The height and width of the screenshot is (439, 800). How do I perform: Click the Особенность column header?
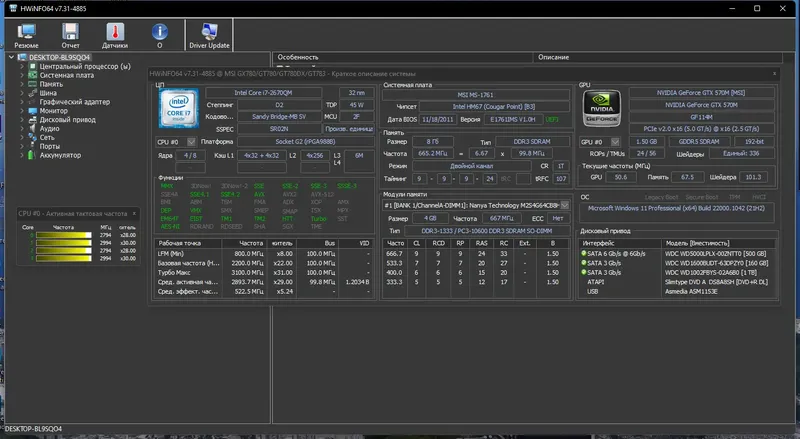[403, 57]
